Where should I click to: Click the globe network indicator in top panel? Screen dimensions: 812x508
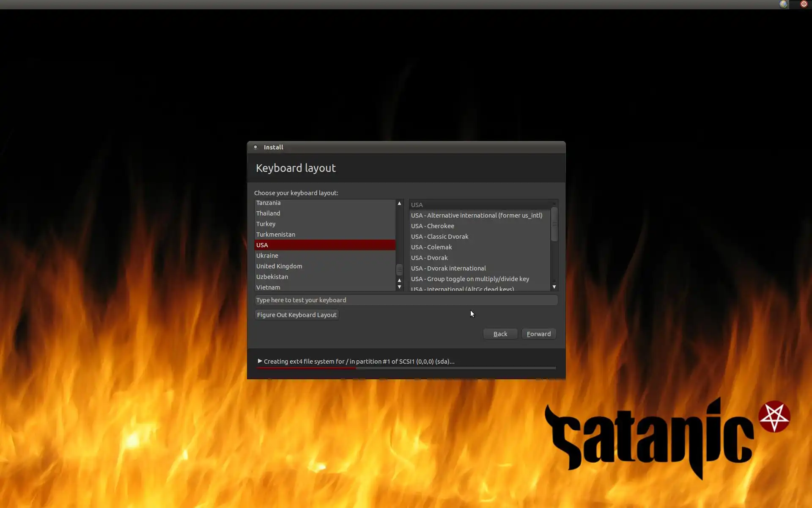[783, 4]
